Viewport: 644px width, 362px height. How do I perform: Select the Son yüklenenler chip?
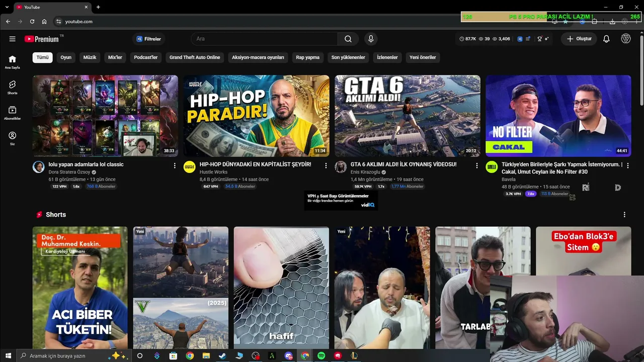point(348,57)
